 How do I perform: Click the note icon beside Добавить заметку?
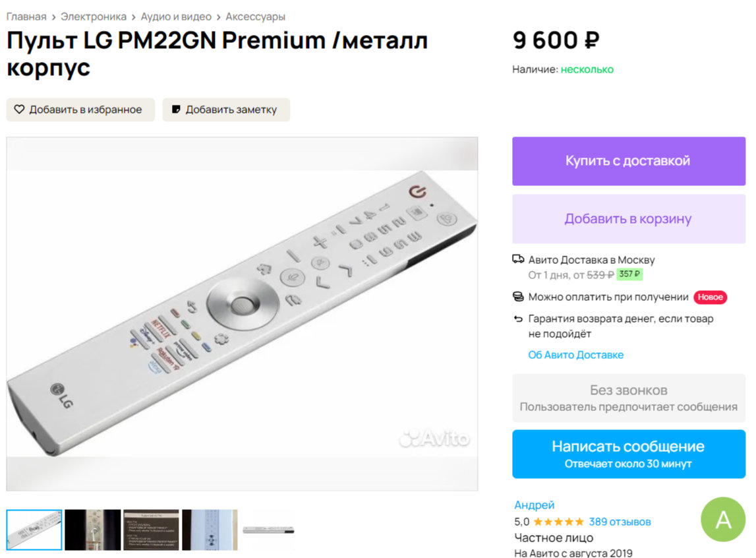pyautogui.click(x=176, y=109)
